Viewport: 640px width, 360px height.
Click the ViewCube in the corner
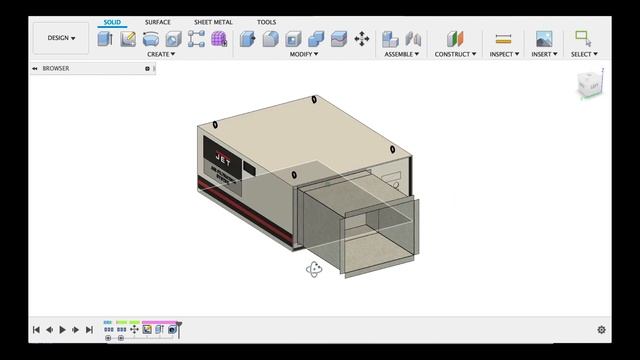tap(589, 84)
